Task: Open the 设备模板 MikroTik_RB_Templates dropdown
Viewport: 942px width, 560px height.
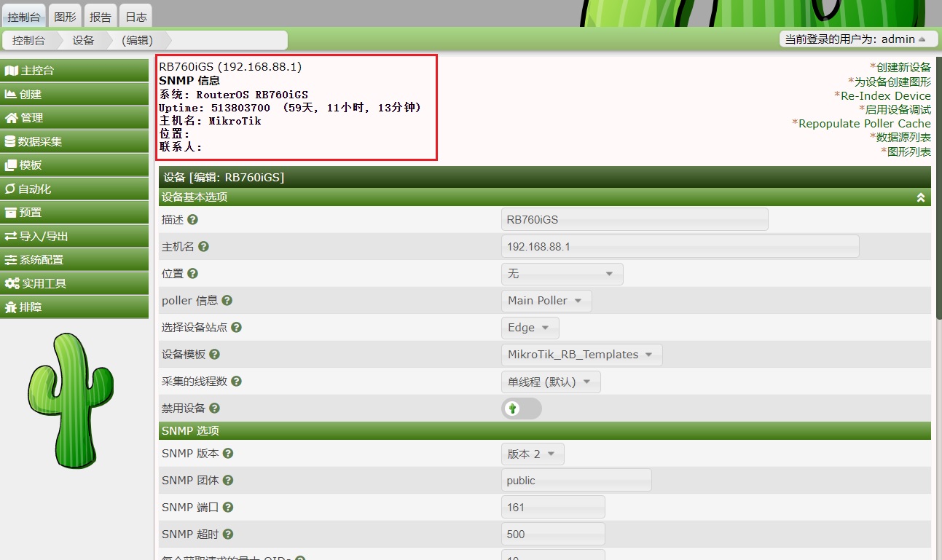Action: pos(581,355)
